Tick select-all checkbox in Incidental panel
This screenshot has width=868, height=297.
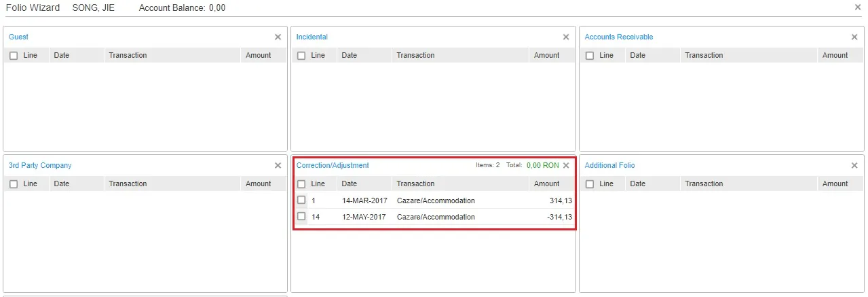(x=301, y=56)
